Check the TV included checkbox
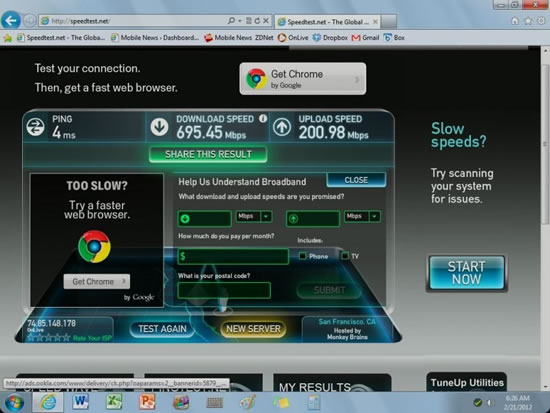Image resolution: width=550 pixels, height=413 pixels. click(x=345, y=256)
